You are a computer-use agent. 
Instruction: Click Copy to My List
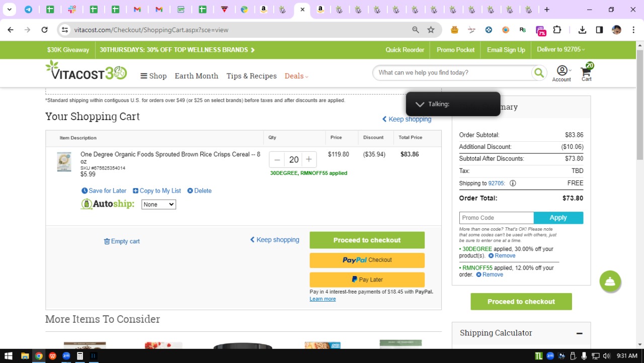pyautogui.click(x=157, y=191)
